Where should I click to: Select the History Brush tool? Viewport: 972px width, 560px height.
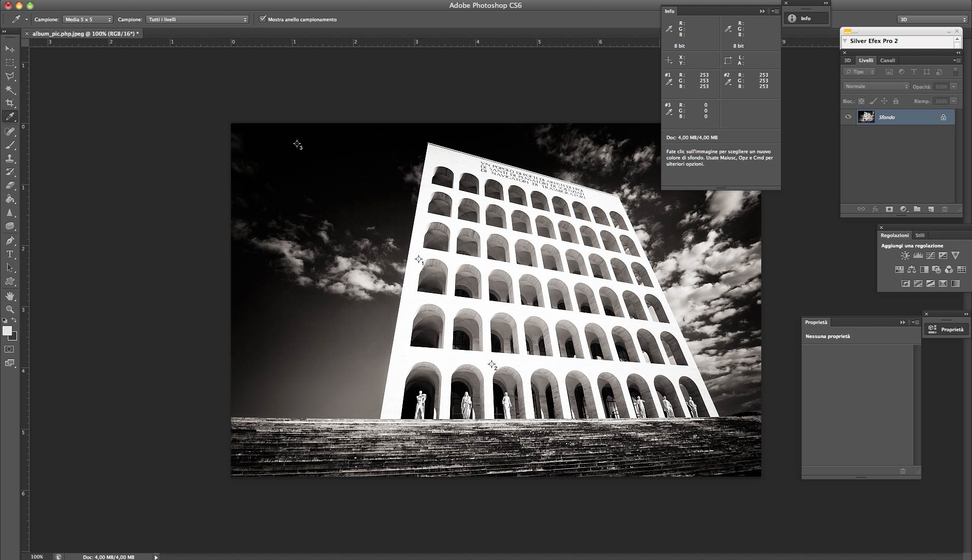click(x=10, y=172)
